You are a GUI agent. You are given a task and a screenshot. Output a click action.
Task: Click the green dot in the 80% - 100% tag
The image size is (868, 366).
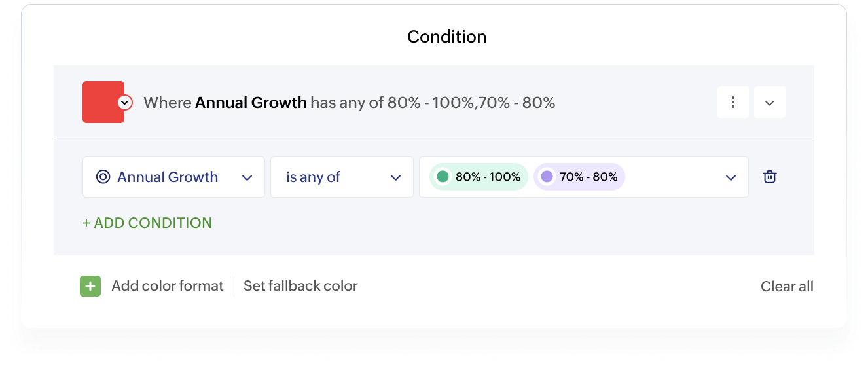(x=443, y=177)
